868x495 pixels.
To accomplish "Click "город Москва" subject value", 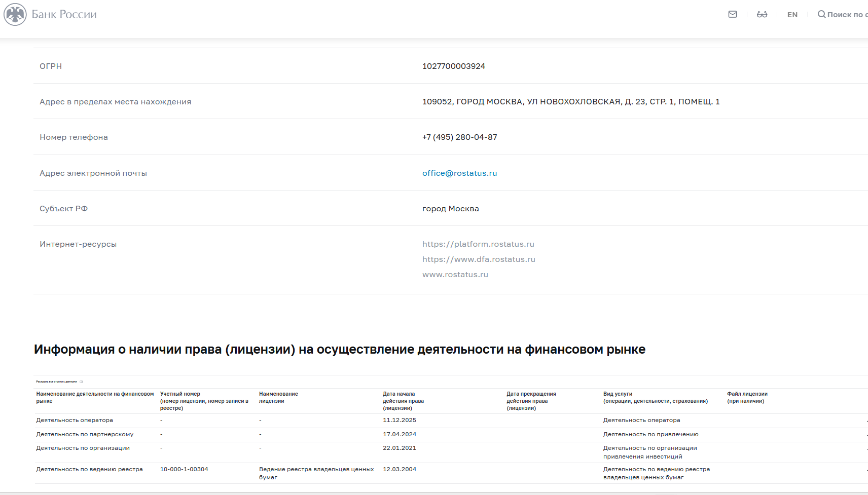I will tap(451, 208).
